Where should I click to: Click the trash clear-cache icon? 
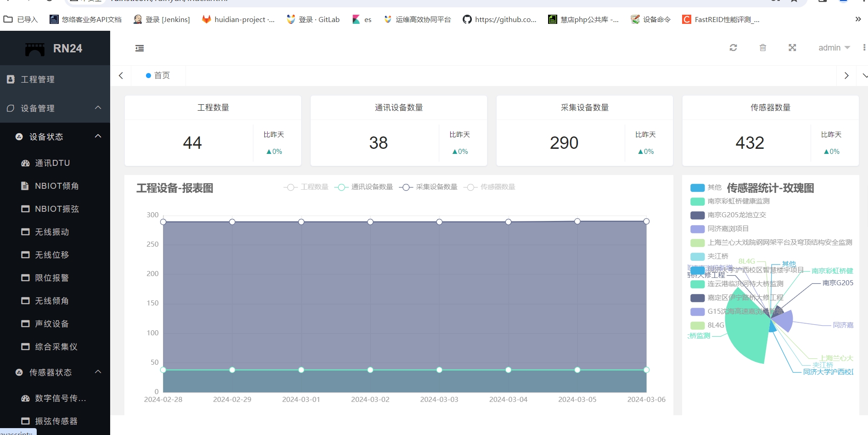[763, 48]
